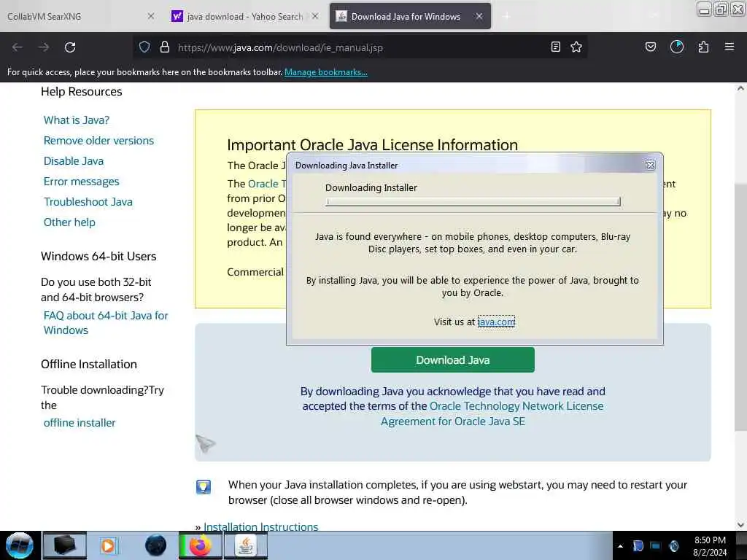Bookmark this page with star
747x560 pixels.
576,47
